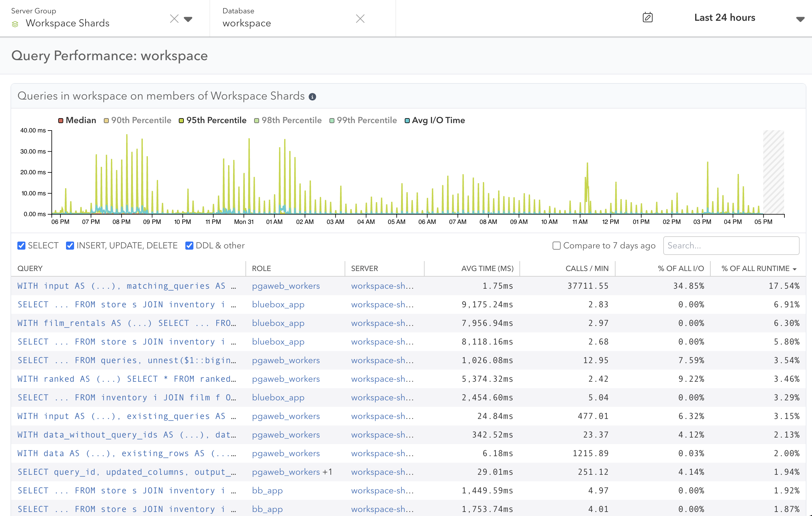The image size is (812, 516).
Task: Click the Mon 31 timeline label on chart
Action: (244, 222)
